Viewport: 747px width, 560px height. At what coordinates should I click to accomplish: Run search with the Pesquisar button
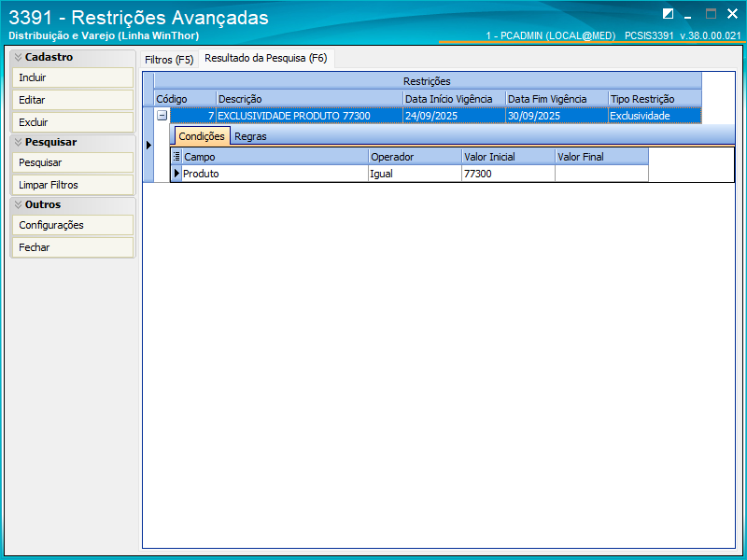(73, 162)
